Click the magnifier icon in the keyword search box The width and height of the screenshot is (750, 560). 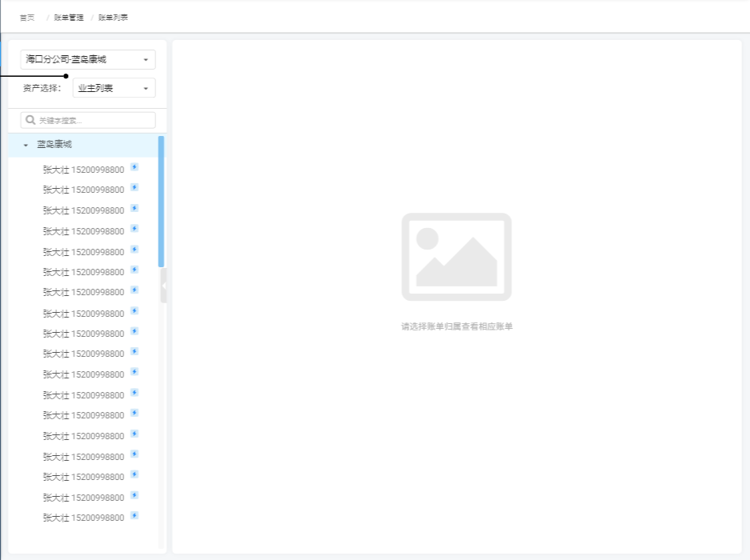(31, 120)
